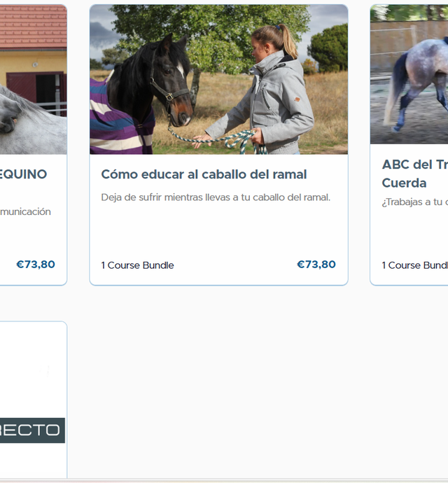Click the photo of woman leading black horse
The image size is (448, 483).
[219, 80]
